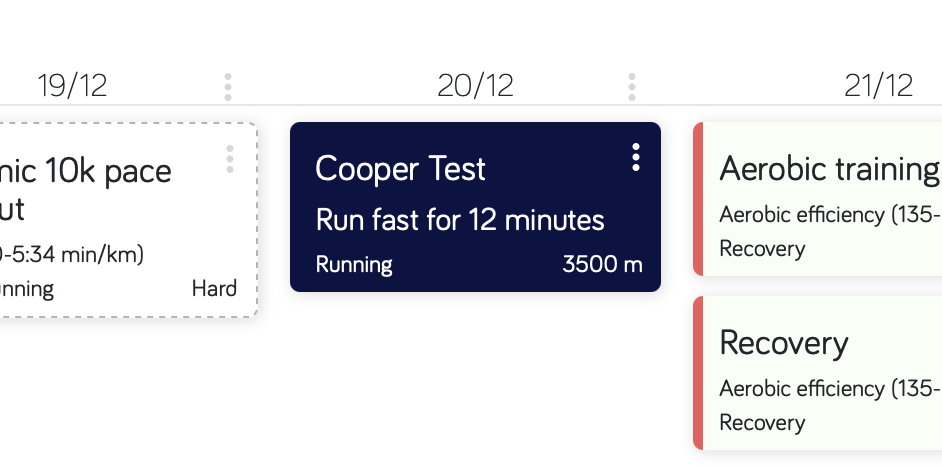942x468 pixels.
Task: Click the Running label on Cooper Test
Action: click(354, 265)
